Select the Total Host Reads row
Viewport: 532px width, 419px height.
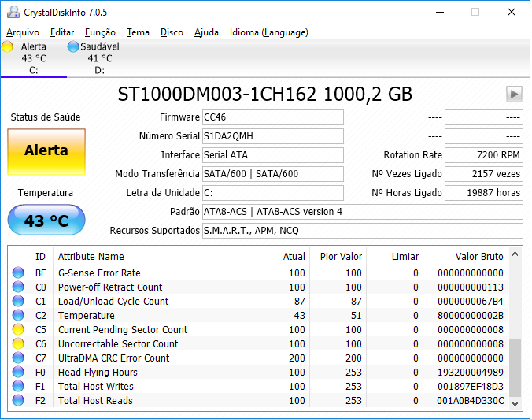pos(258,400)
